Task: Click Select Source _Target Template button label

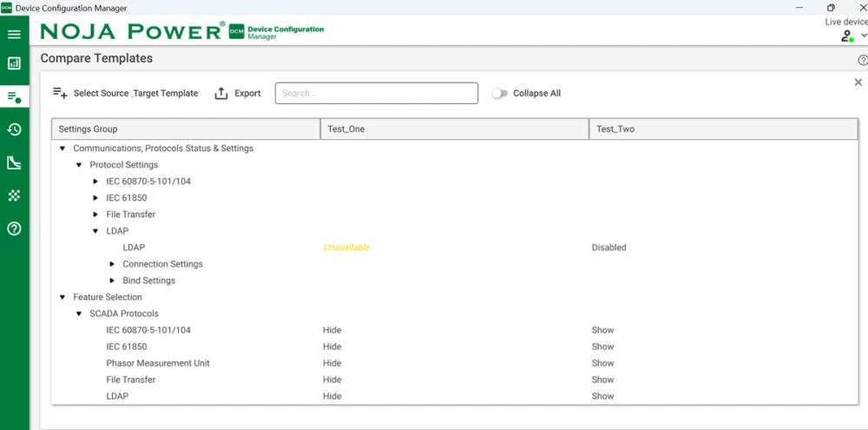Action: point(135,93)
